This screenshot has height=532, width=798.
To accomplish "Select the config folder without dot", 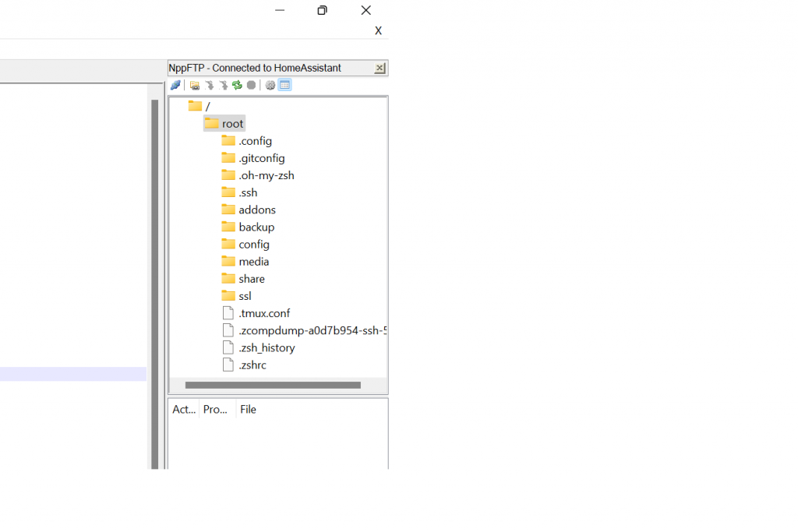I will click(245, 245).
